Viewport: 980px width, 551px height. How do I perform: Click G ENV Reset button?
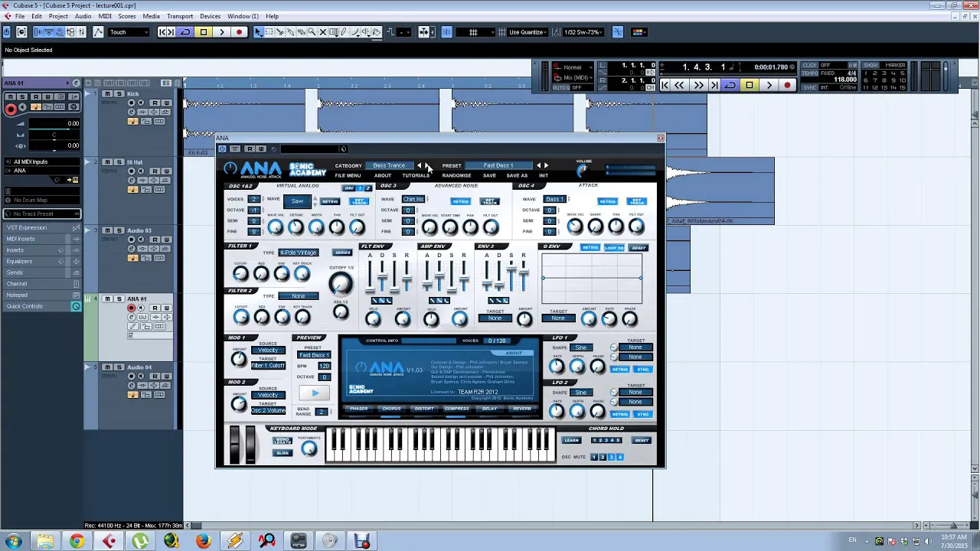pyautogui.click(x=639, y=248)
